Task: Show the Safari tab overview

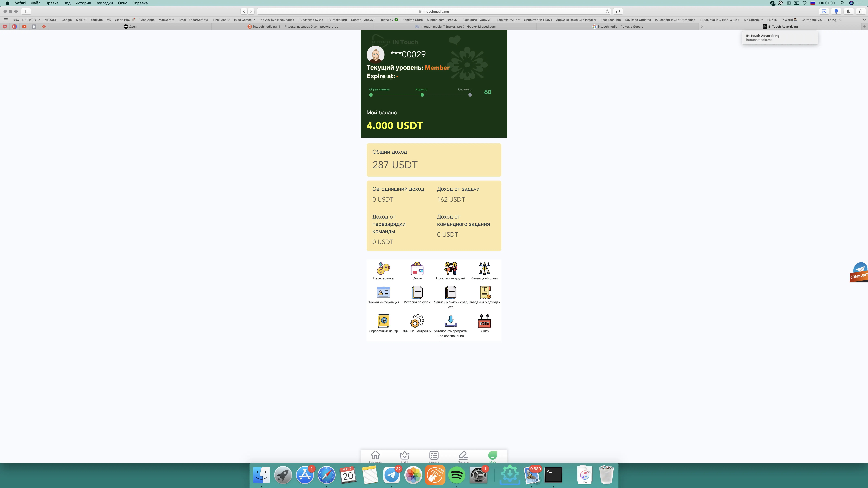Action: (618, 11)
